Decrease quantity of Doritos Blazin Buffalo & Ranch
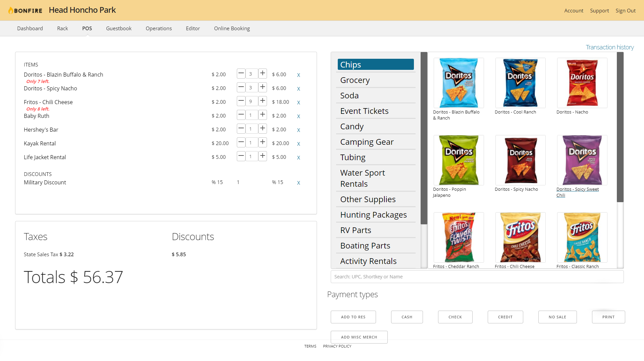Viewport: 644px width, 361px height. coord(241,73)
